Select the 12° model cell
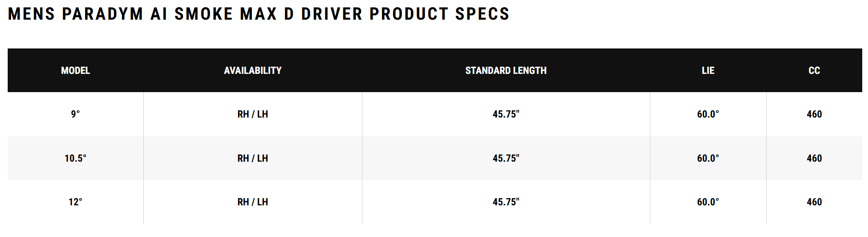 pyautogui.click(x=75, y=202)
